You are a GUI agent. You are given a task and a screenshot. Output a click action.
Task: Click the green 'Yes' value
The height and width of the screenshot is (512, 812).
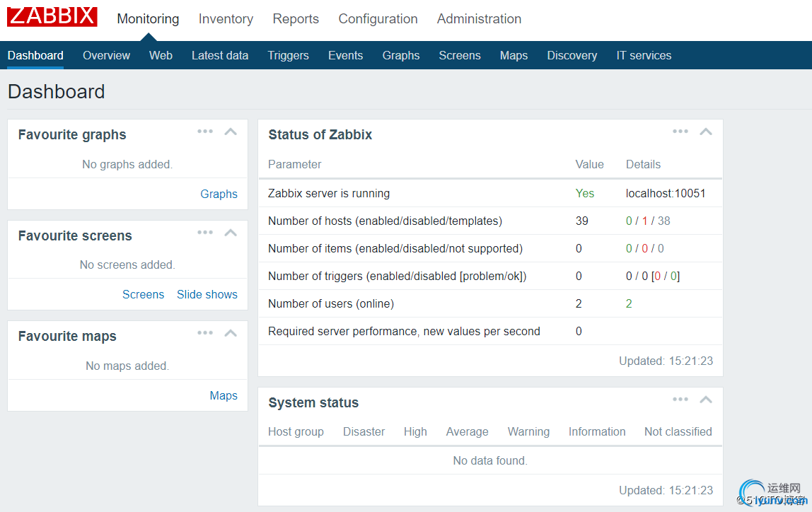[585, 193]
